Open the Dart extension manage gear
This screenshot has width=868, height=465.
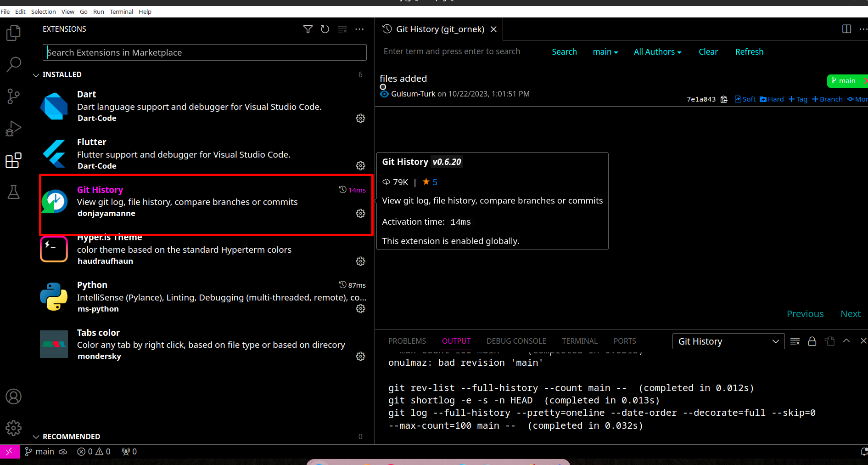coord(361,119)
